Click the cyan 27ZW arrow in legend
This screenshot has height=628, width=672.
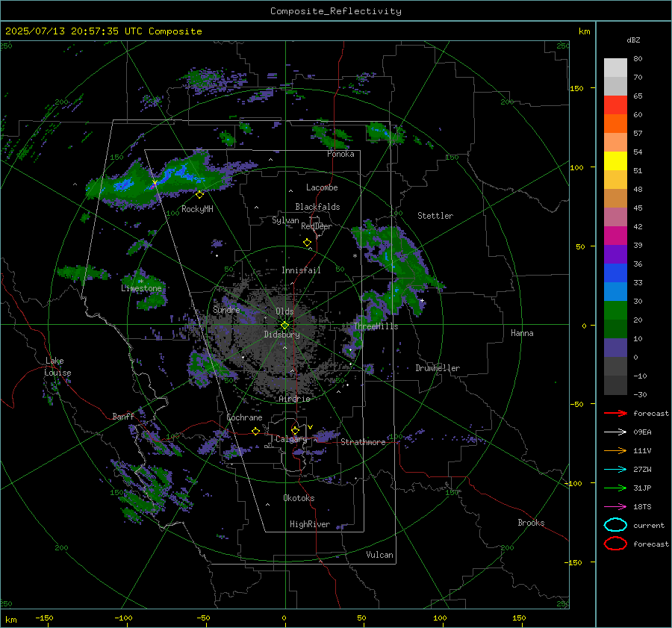pyautogui.click(x=615, y=470)
